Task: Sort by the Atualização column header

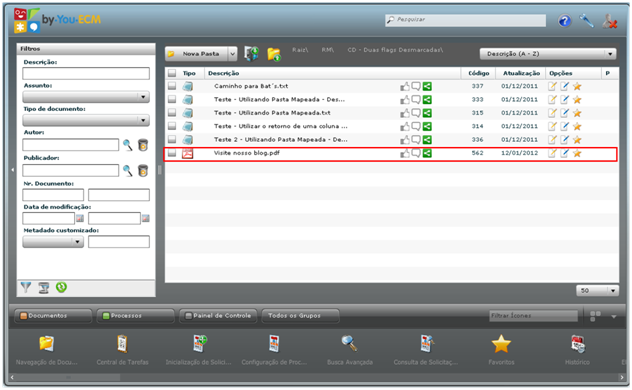Action: point(521,73)
